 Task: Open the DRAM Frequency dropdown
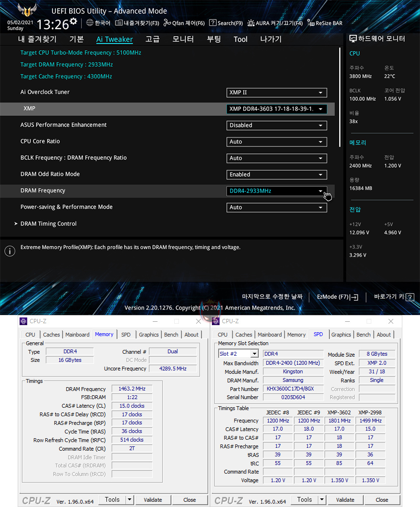point(277,191)
